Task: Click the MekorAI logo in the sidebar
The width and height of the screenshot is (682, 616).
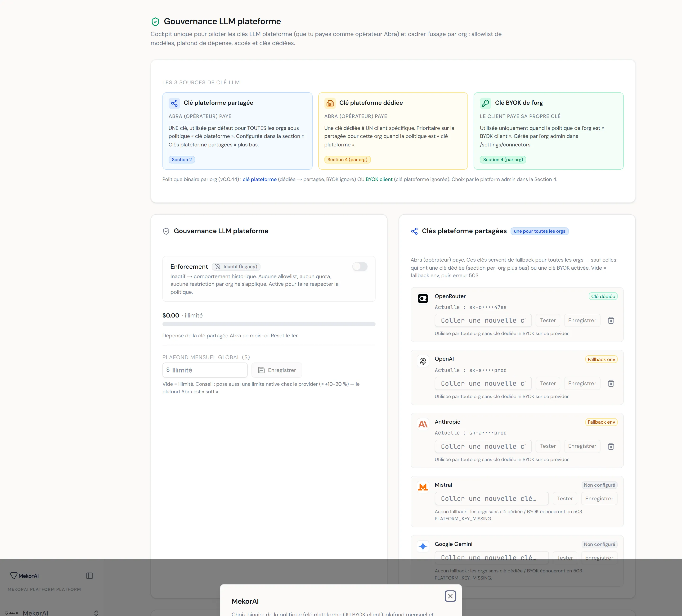Action: 24,576
